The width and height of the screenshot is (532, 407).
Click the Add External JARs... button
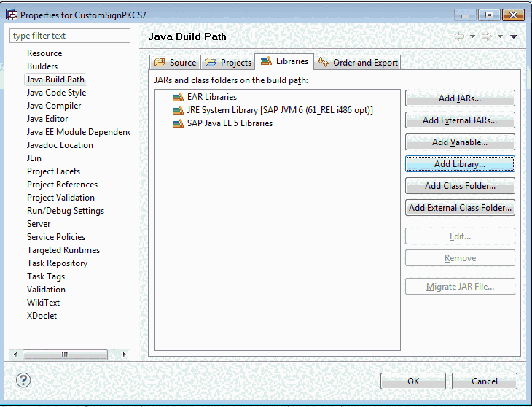click(460, 120)
